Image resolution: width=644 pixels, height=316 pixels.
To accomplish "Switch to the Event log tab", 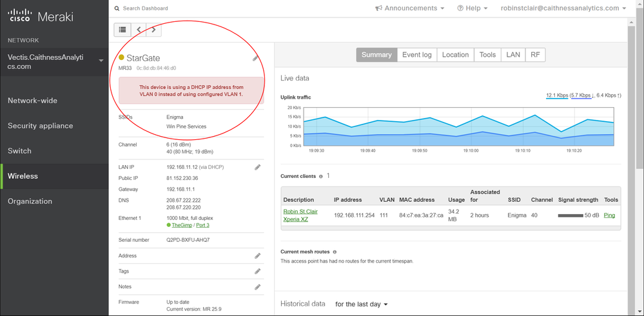I will click(417, 55).
